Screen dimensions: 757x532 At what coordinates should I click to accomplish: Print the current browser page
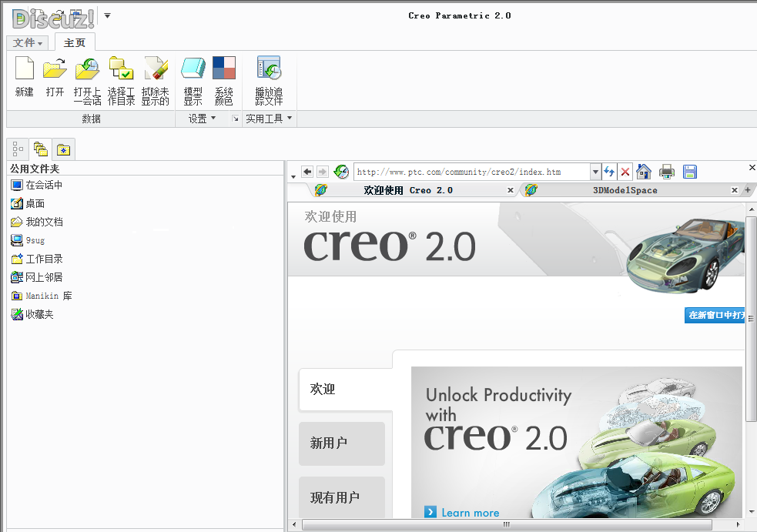(667, 172)
